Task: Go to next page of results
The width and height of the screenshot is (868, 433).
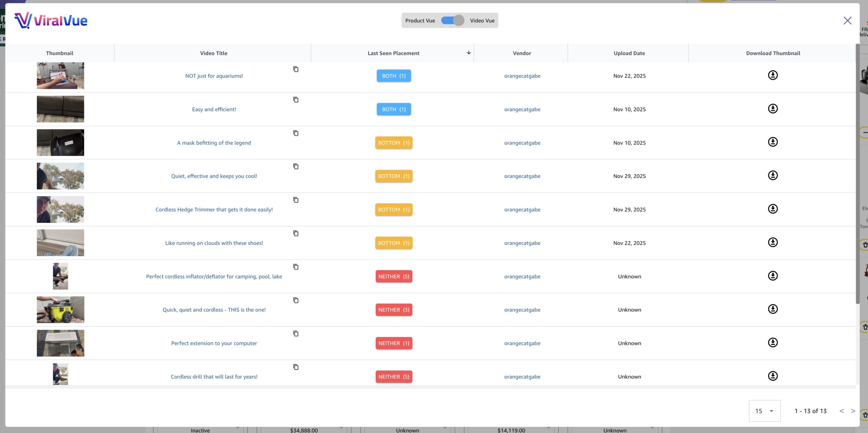Action: (x=853, y=411)
